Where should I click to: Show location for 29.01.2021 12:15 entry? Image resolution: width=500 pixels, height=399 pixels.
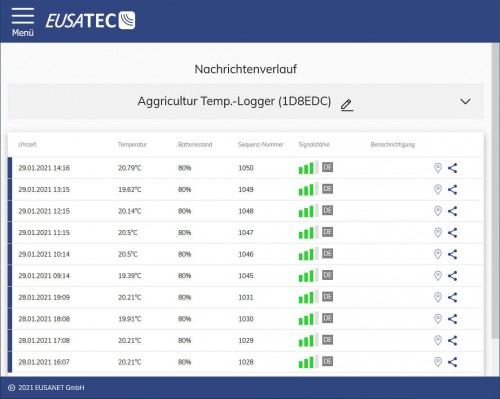(438, 211)
